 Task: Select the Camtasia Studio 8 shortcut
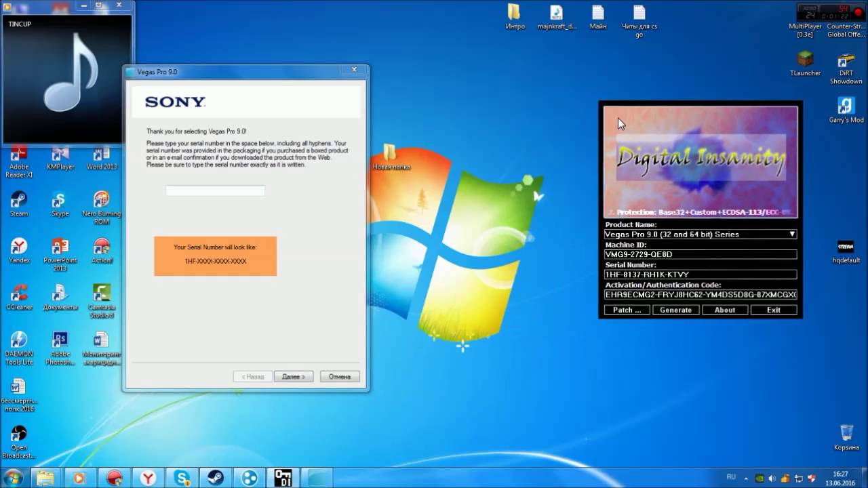pos(102,302)
